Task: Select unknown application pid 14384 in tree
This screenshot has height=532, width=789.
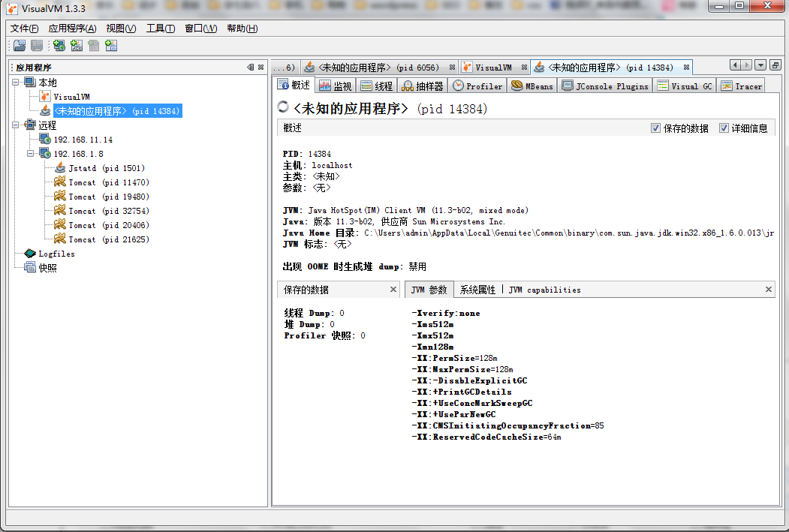Action: tap(117, 111)
